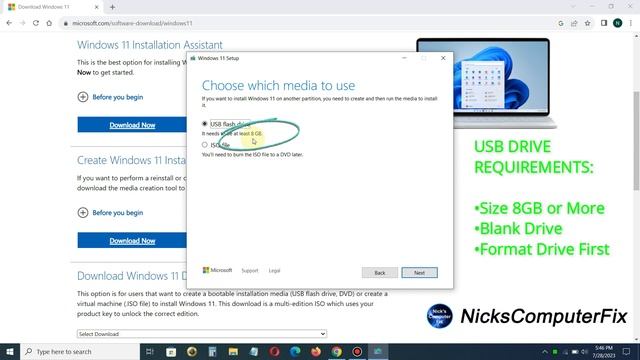The width and height of the screenshot is (640, 360).
Task: Open the notification center
Action: tap(627, 351)
